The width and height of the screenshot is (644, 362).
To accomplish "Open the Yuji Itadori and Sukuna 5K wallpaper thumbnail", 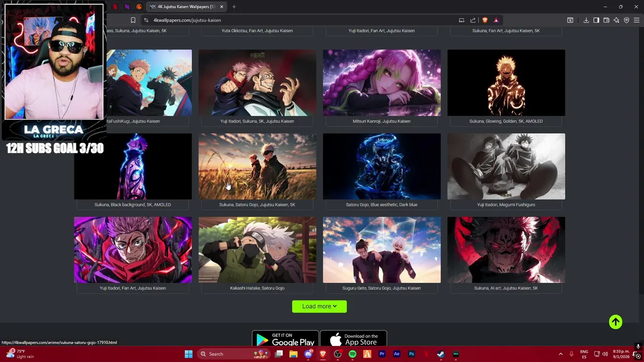I will 257,82.
